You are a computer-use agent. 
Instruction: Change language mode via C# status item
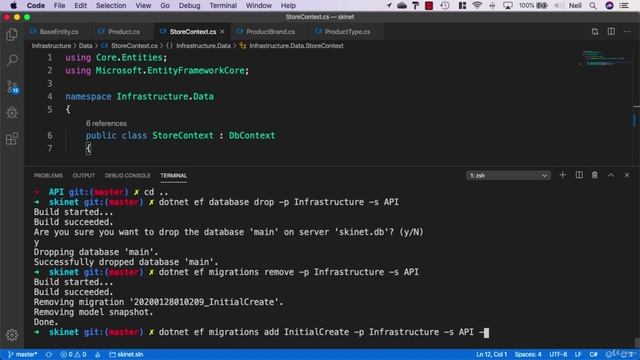click(x=593, y=354)
